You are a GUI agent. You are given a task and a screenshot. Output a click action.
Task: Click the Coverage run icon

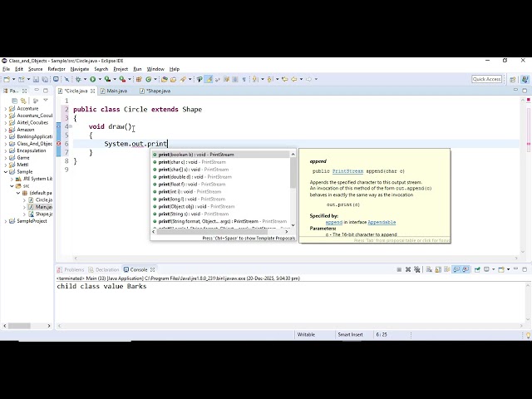pos(107,80)
